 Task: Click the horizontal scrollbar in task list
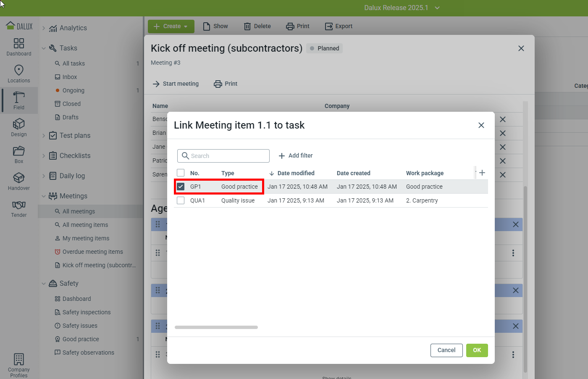(x=216, y=327)
